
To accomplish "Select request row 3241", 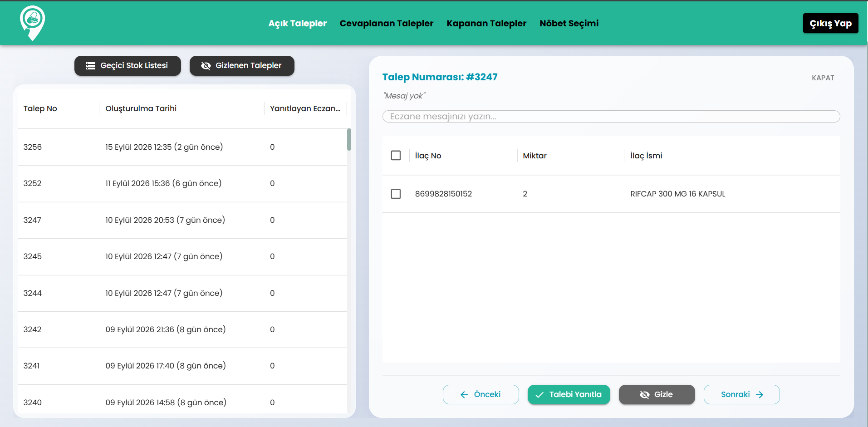I will 182,366.
